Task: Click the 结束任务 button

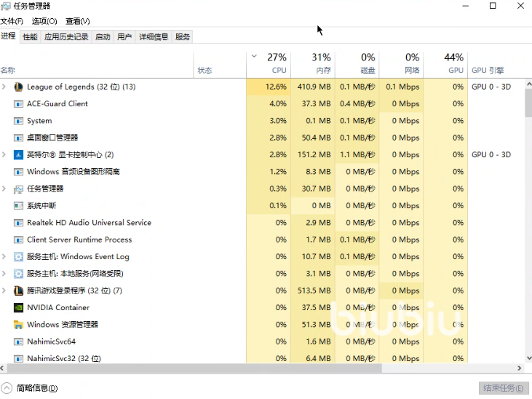Action: pyautogui.click(x=501, y=388)
